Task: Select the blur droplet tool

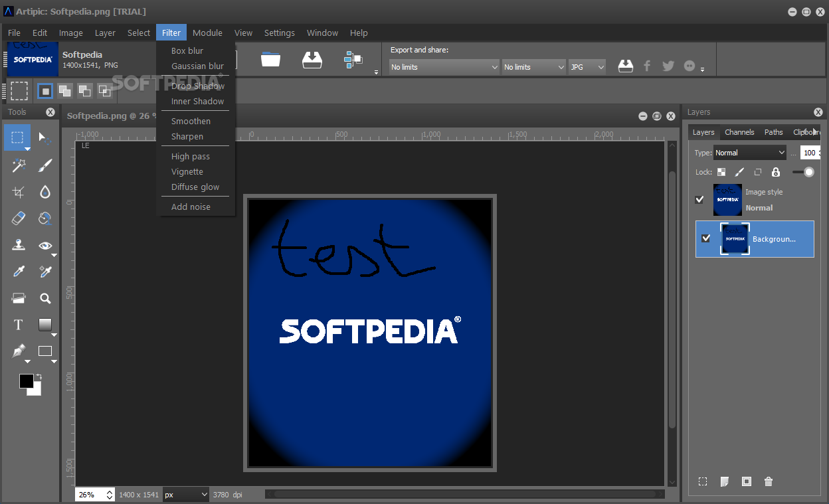Action: click(x=45, y=192)
